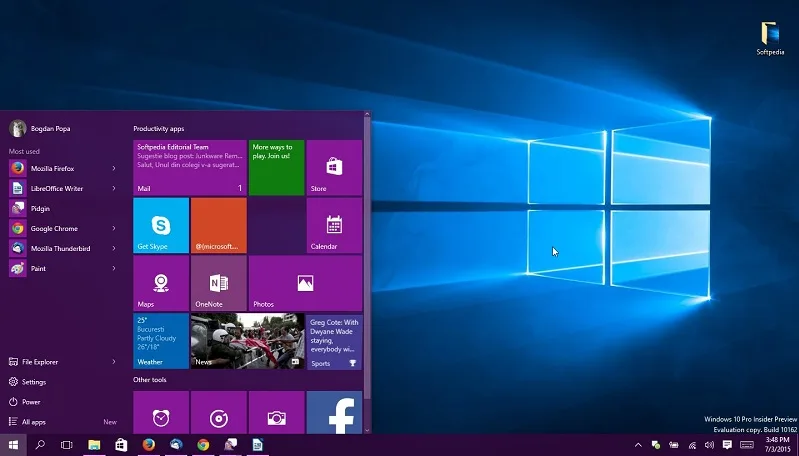Open the Photos tile

tap(305, 283)
